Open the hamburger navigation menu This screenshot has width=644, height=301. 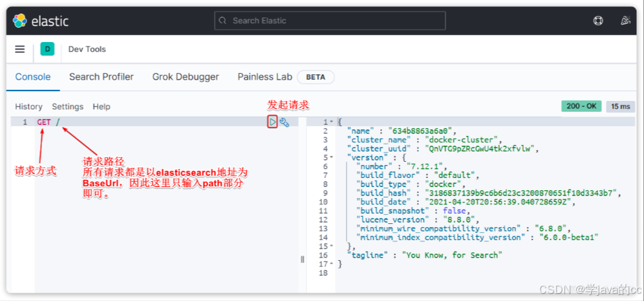click(x=19, y=49)
